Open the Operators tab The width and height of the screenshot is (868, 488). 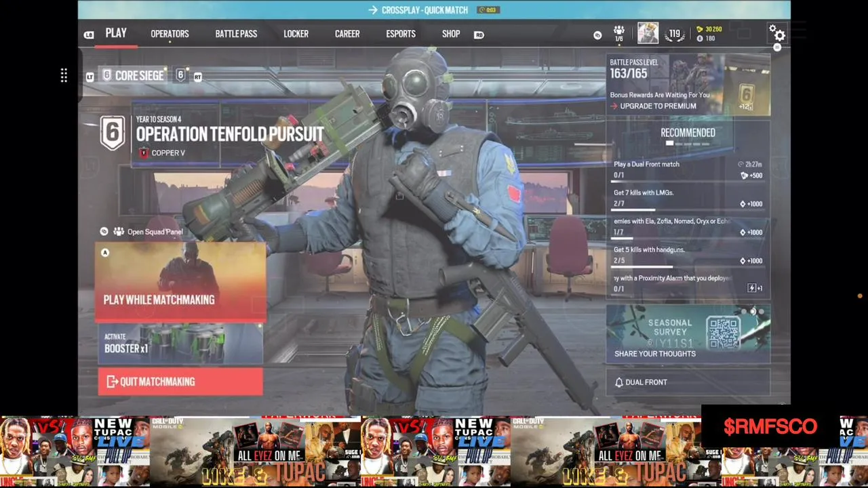pos(170,34)
